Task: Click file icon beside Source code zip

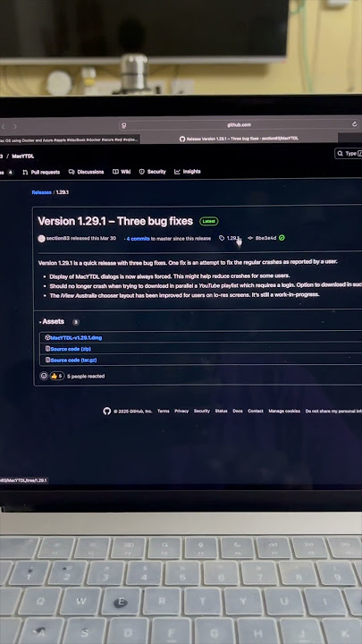Action: click(x=47, y=349)
